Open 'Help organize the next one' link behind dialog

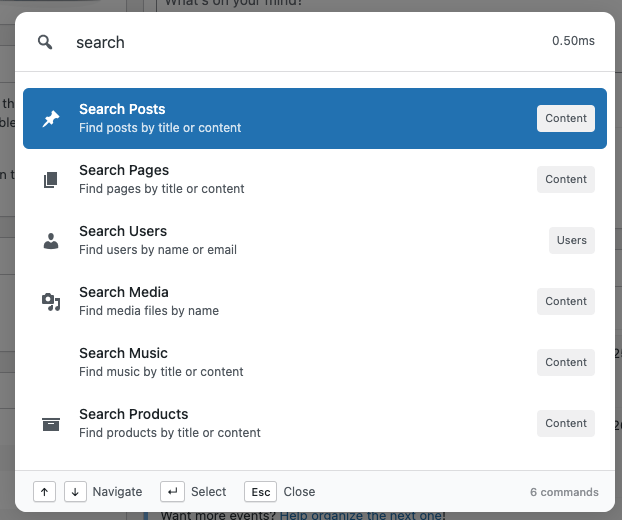click(x=361, y=516)
